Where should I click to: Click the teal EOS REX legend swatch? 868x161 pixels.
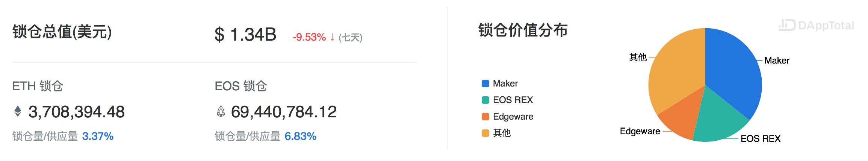pyautogui.click(x=485, y=100)
